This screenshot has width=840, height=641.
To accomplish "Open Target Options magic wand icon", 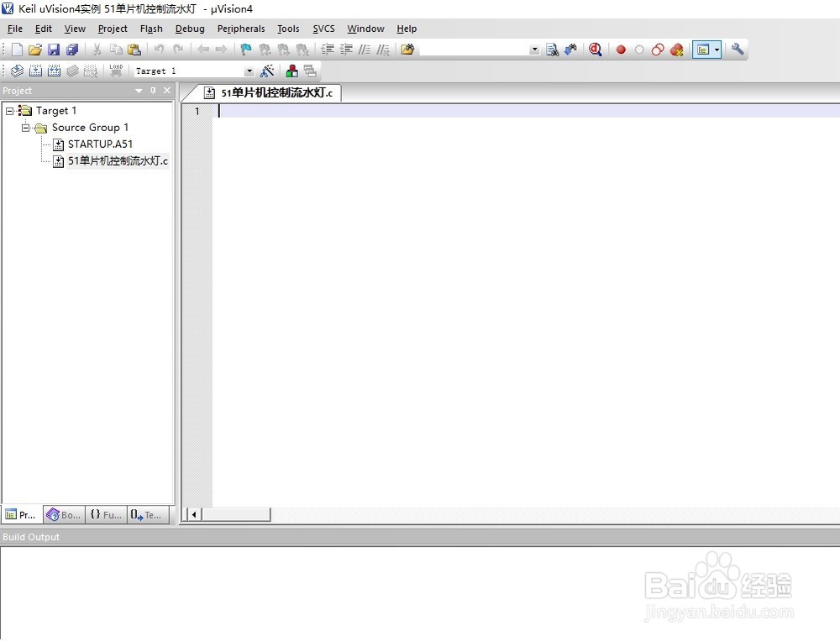I will coord(267,71).
